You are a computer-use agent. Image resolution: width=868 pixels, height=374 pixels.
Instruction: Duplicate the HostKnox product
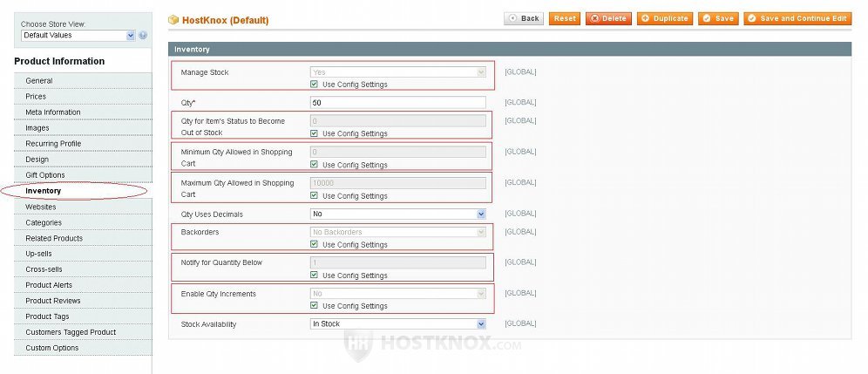point(665,18)
